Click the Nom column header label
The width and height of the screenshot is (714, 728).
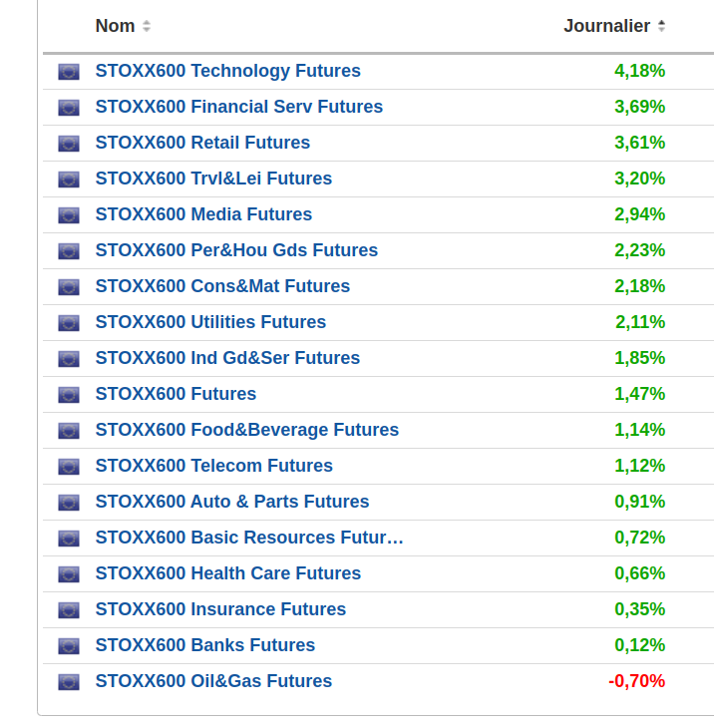point(115,27)
